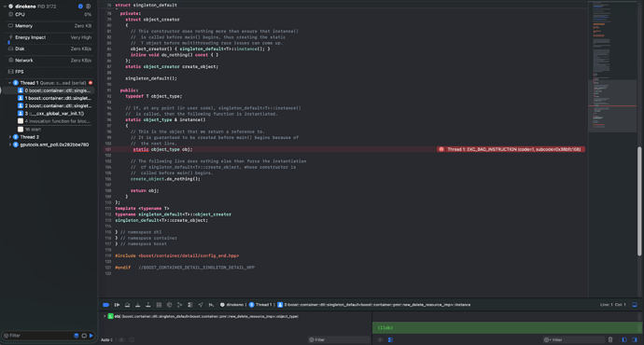Open the Energy Impact gauge
The width and height of the screenshot is (644, 345).
pos(49,37)
